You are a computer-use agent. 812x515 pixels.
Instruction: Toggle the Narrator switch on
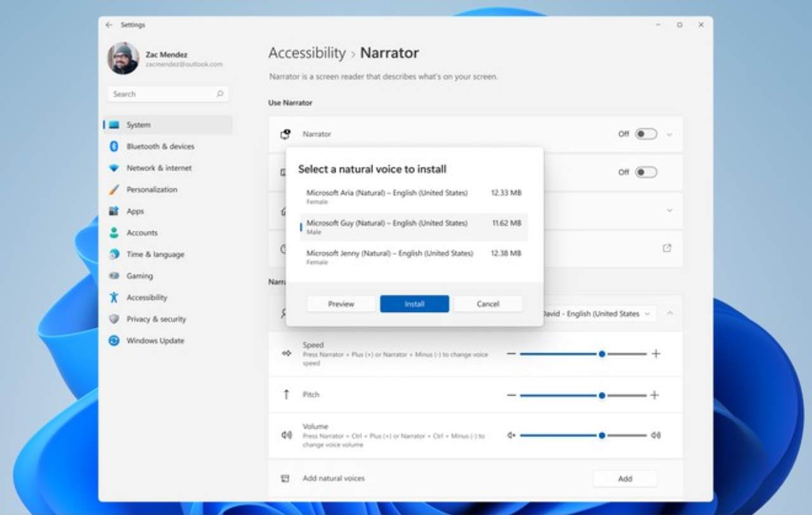click(x=646, y=134)
